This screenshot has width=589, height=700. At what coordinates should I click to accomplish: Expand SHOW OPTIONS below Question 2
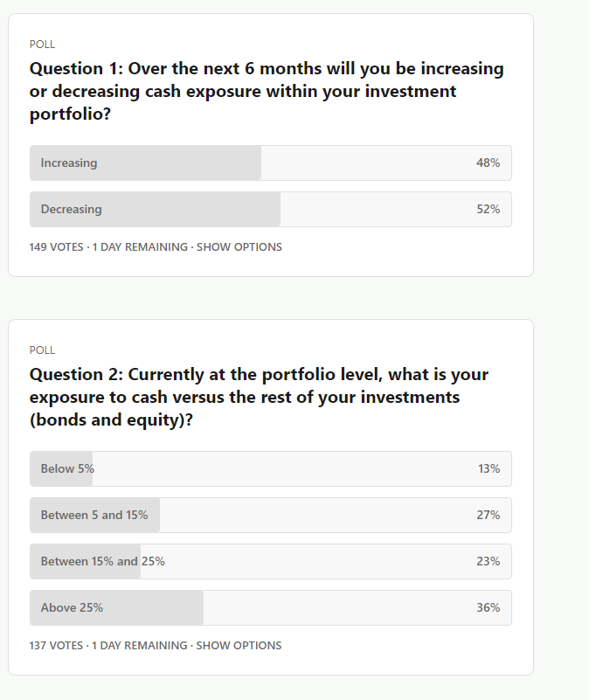tap(239, 646)
